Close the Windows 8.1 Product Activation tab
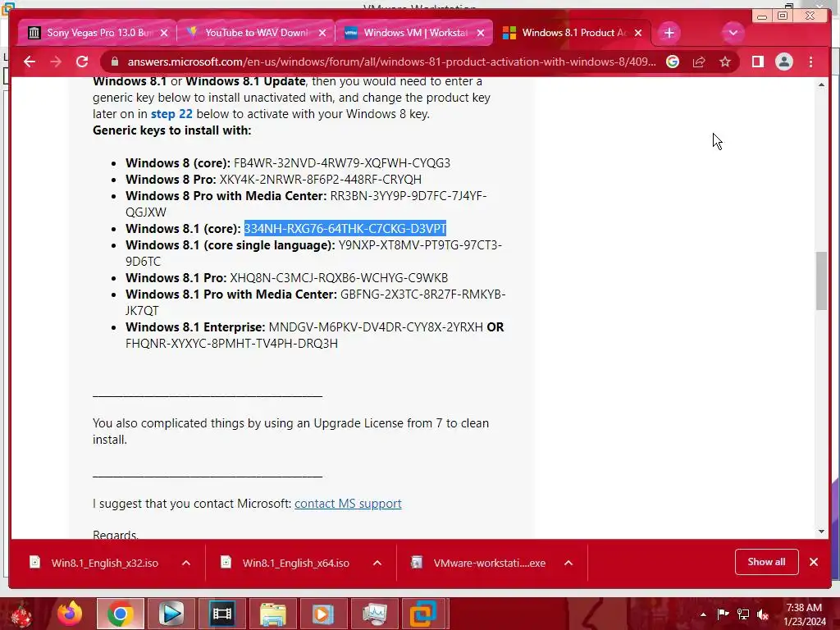Screen dimensions: 840x630 click(638, 33)
